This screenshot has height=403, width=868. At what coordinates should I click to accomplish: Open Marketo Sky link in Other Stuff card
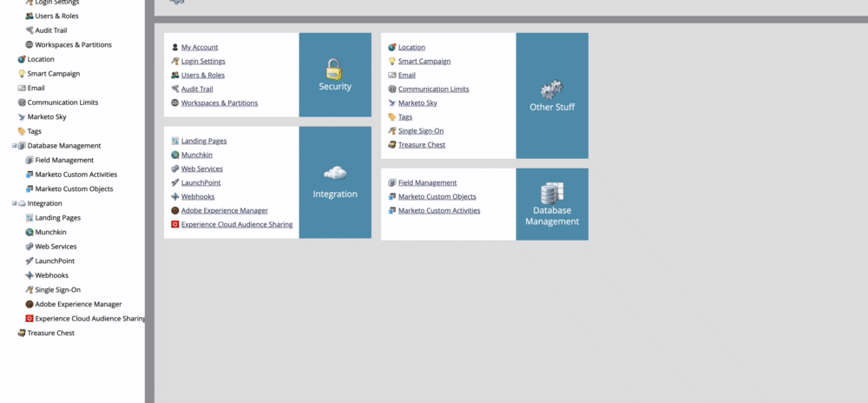tap(418, 102)
